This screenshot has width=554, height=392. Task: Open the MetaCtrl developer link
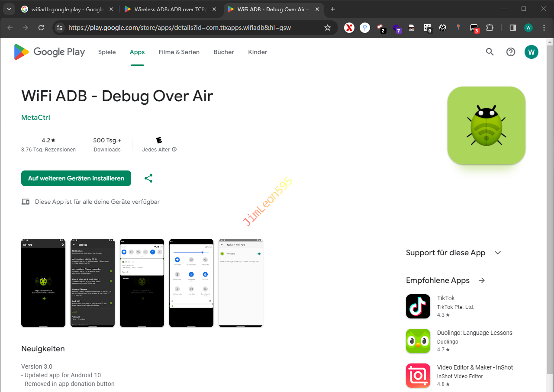(35, 118)
